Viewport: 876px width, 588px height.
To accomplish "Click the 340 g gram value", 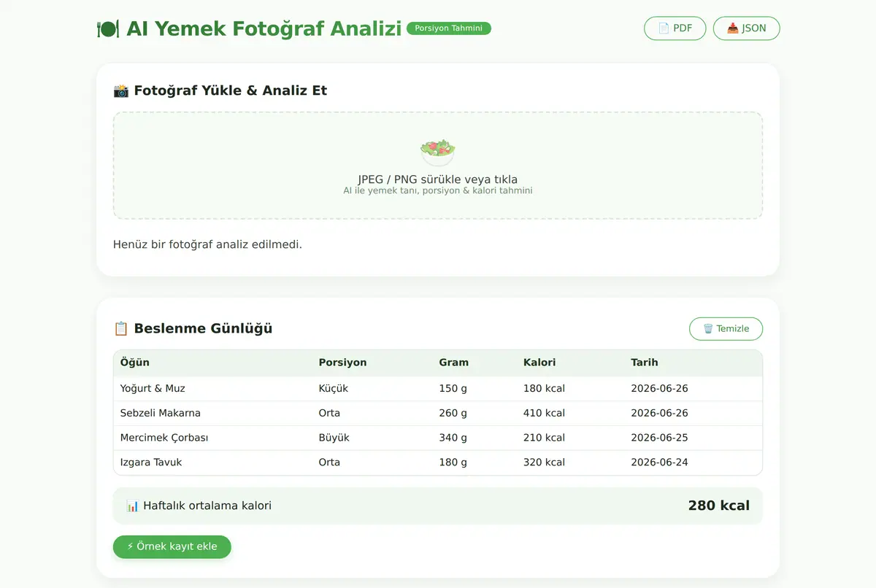I will point(453,438).
